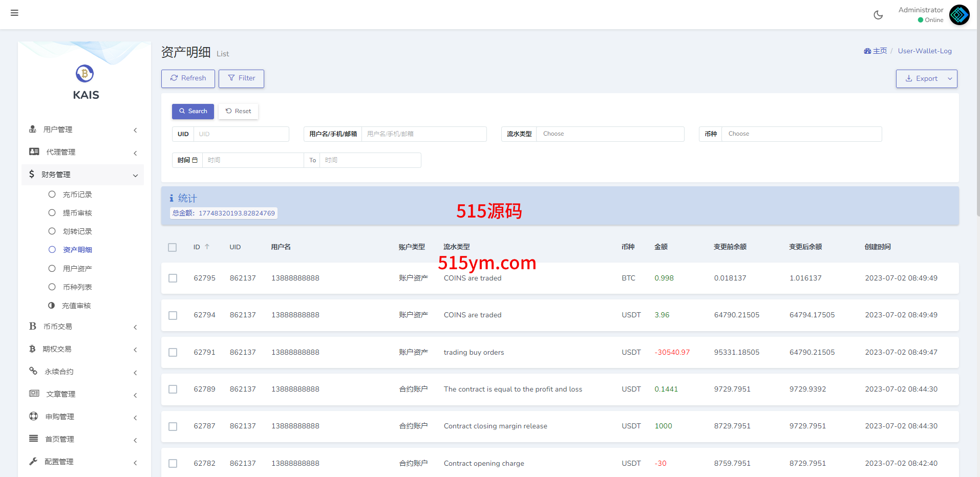Viewport: 980px width, 477px height.
Task: Open the 币种 Choose dropdown
Action: [801, 134]
